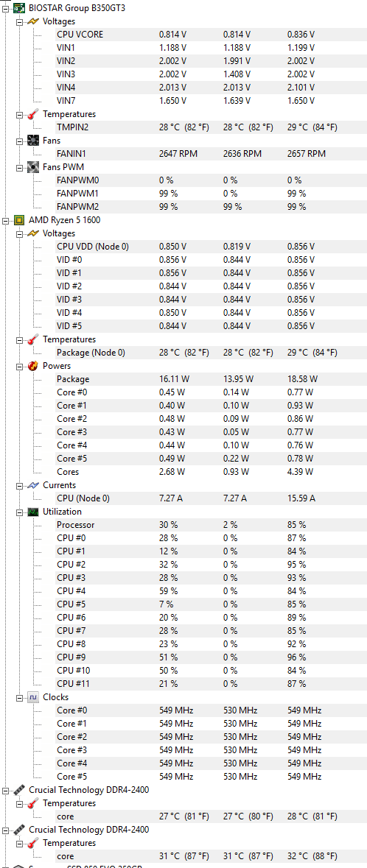Collapse the Clocks section
The image size is (367, 868).
(20, 697)
